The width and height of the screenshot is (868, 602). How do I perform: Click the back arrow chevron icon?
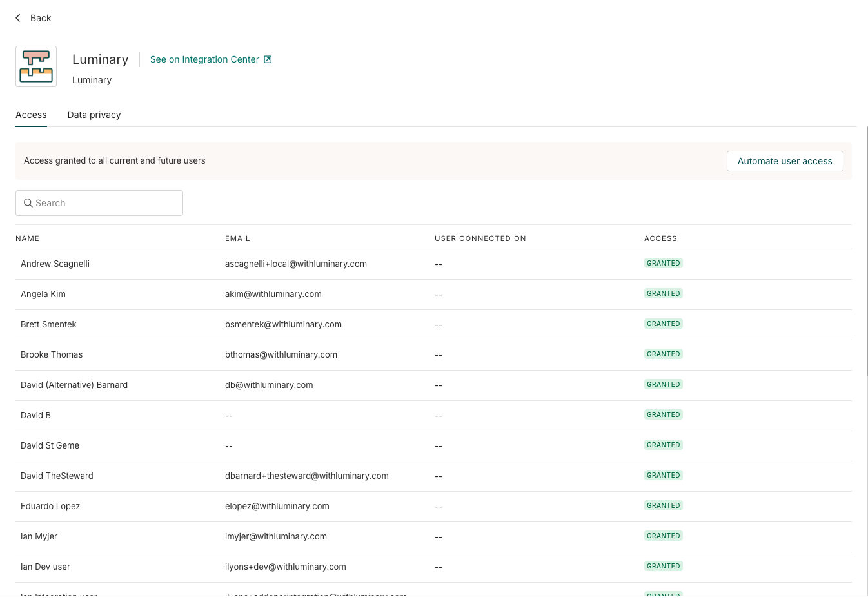click(x=18, y=18)
